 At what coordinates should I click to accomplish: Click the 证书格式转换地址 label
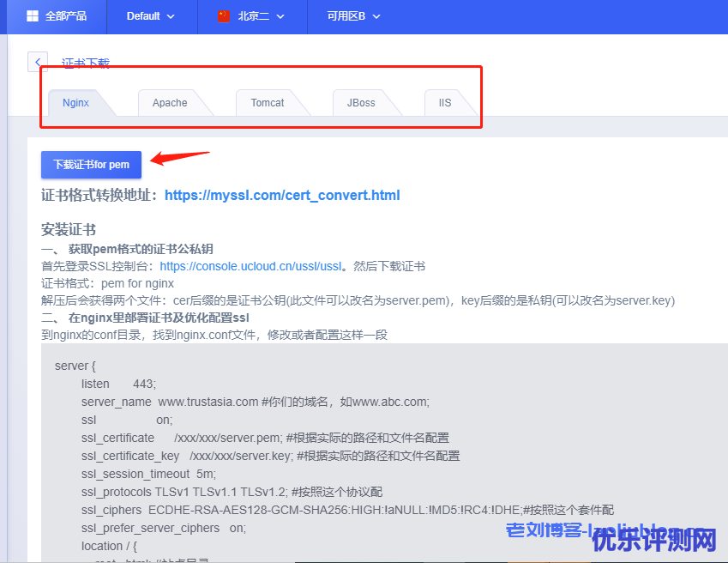click(x=99, y=195)
